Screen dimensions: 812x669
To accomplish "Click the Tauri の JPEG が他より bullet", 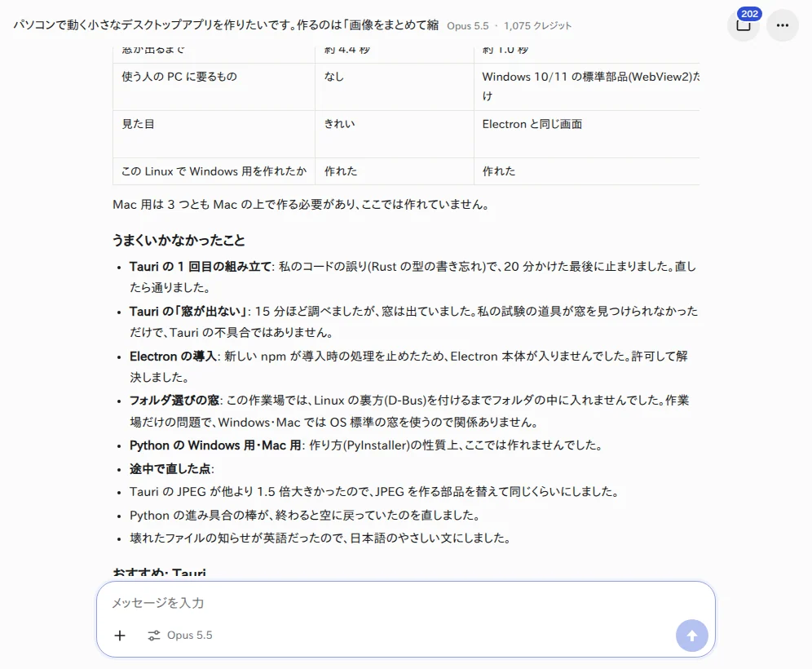I will pyautogui.click(x=374, y=492).
